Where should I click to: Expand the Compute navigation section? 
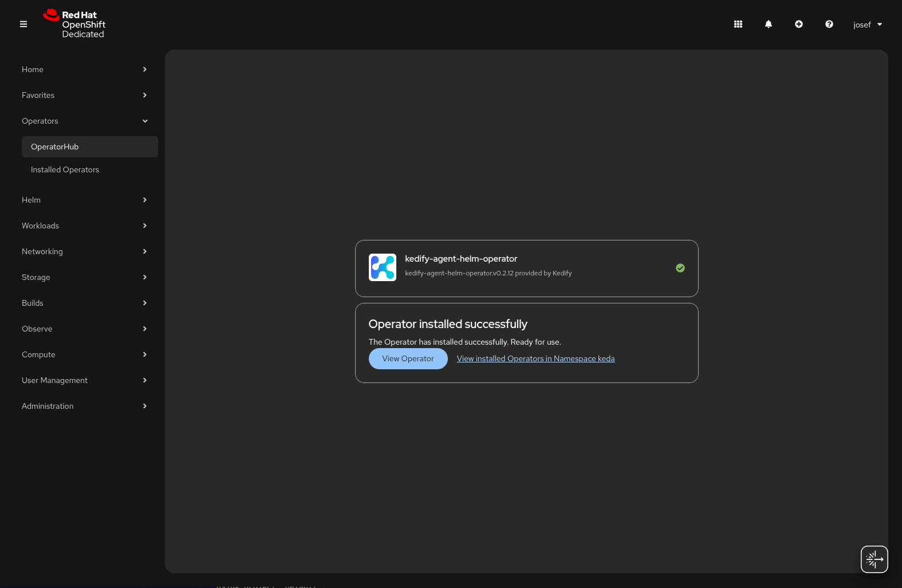pyautogui.click(x=84, y=354)
